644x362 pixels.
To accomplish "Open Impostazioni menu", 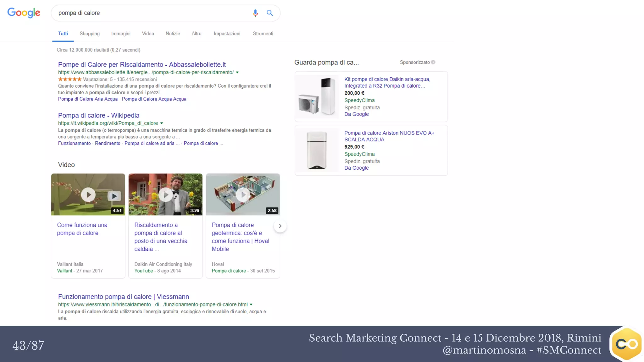I will pyautogui.click(x=227, y=34).
